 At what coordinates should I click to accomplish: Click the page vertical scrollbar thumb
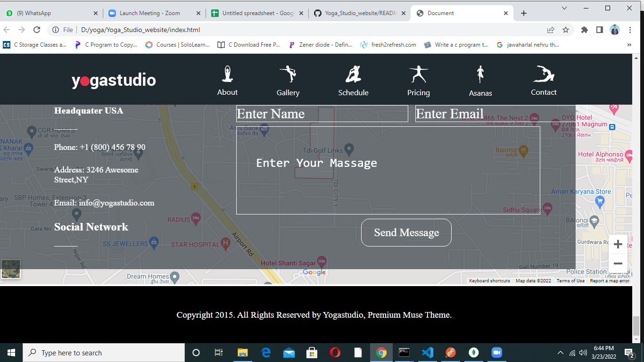click(x=636, y=325)
